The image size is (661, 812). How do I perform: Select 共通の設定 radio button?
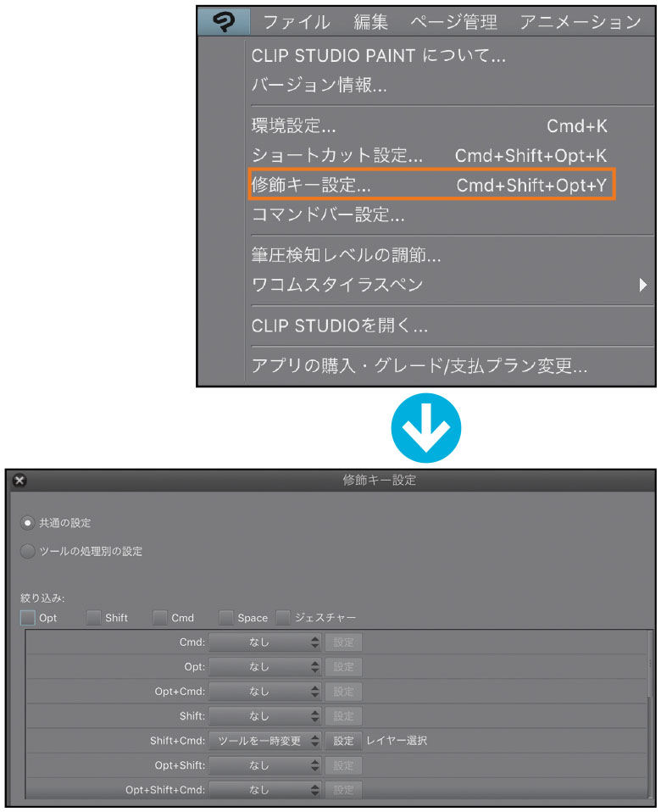(x=27, y=523)
